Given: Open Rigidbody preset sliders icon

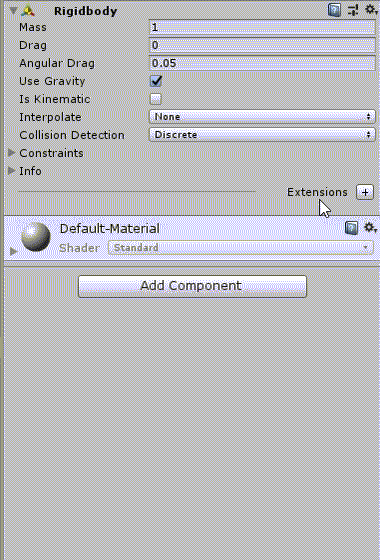Looking at the screenshot, I should click(353, 10).
